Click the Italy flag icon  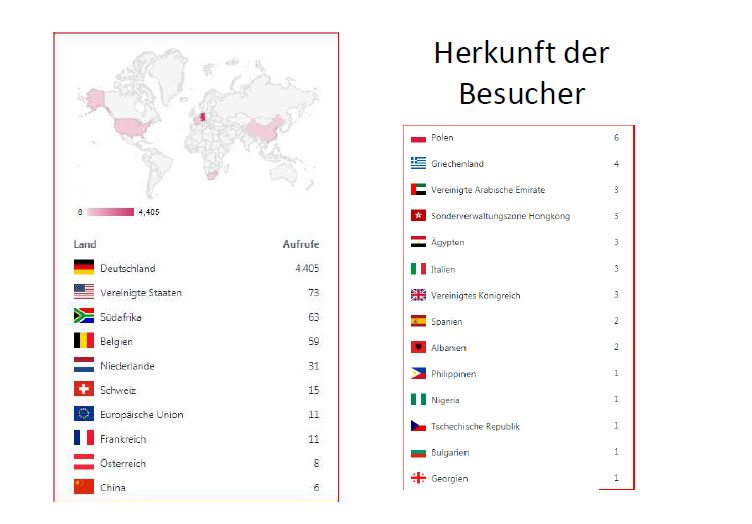[418, 268]
